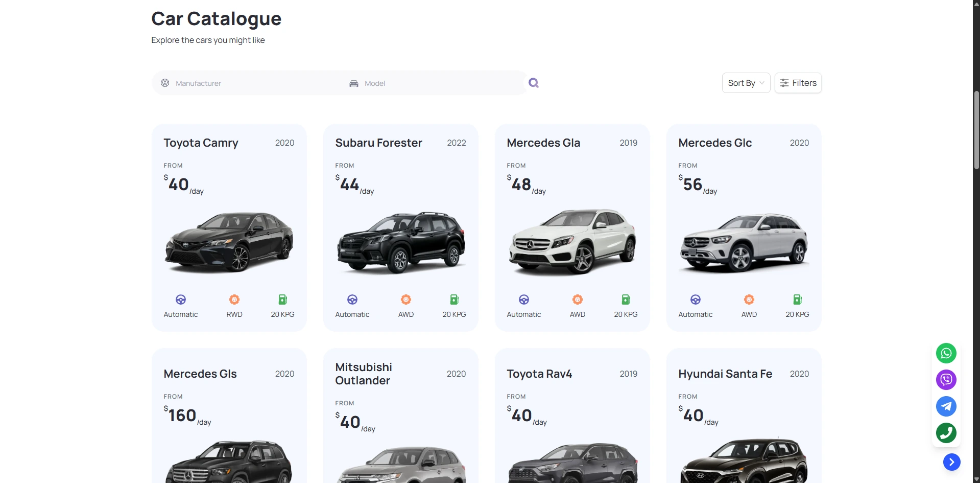Click the Toyota Camry title
This screenshot has width=980, height=483.
[x=201, y=143]
